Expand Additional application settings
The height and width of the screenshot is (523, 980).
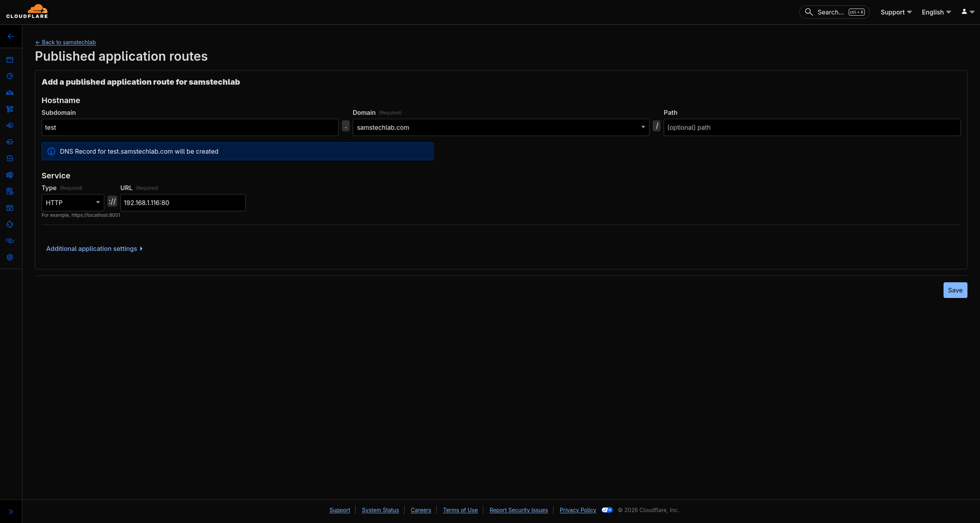click(x=94, y=249)
